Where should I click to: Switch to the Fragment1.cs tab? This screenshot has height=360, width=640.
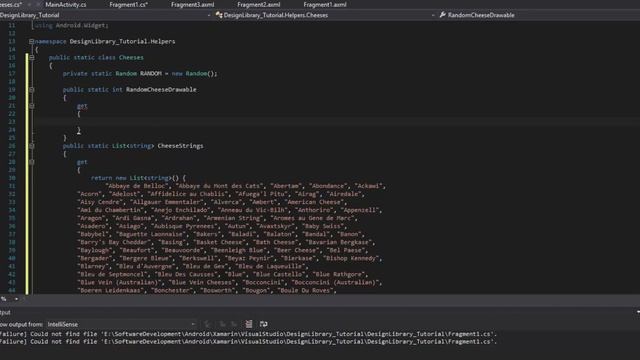129,4
